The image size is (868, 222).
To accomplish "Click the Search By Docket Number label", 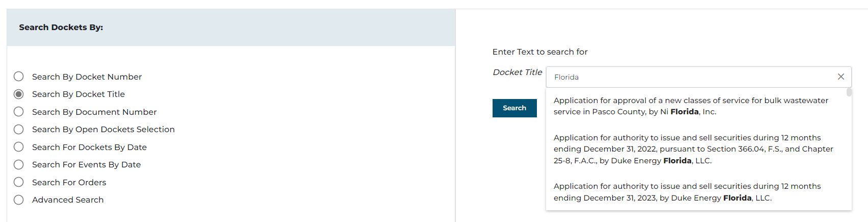I will [87, 77].
